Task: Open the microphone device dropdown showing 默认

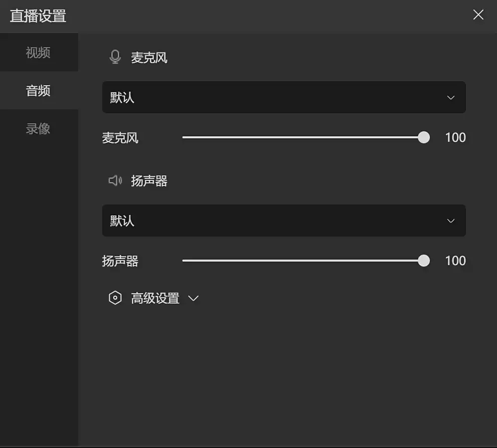Action: 284,97
